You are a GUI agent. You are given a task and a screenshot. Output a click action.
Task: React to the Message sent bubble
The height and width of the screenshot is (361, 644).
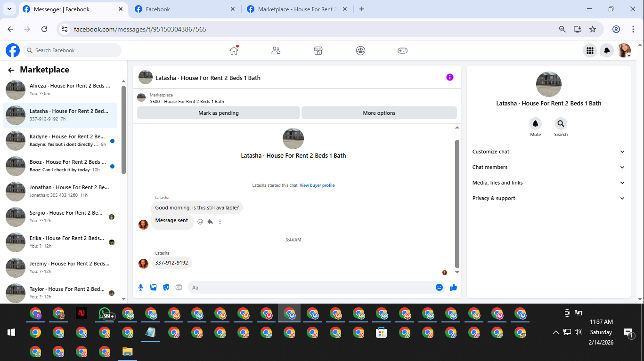pyautogui.click(x=200, y=222)
